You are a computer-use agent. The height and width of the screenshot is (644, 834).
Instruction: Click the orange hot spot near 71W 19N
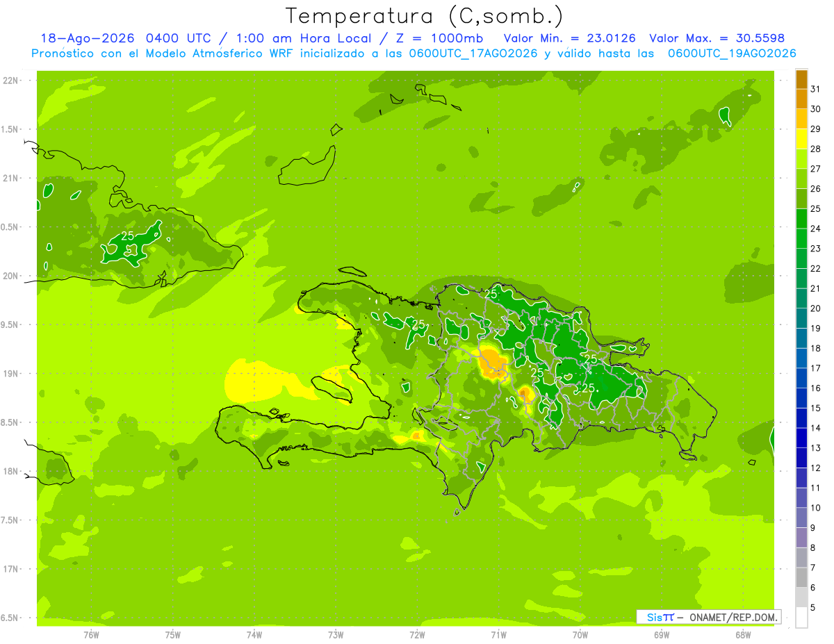point(494,364)
